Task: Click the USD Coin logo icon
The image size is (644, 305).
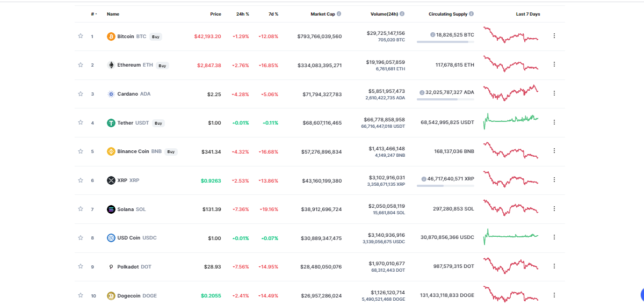Action: pos(111,238)
